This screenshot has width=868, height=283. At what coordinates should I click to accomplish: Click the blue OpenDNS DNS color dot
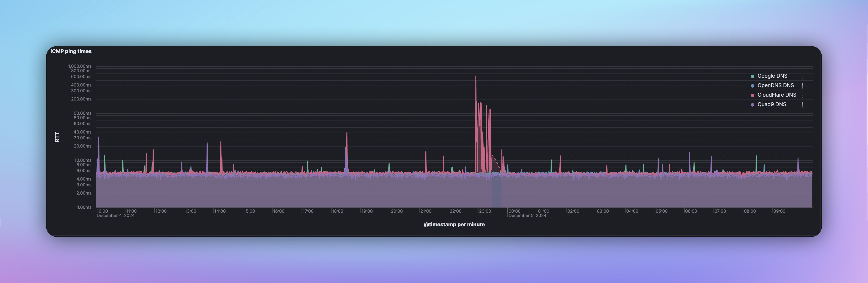pyautogui.click(x=752, y=86)
